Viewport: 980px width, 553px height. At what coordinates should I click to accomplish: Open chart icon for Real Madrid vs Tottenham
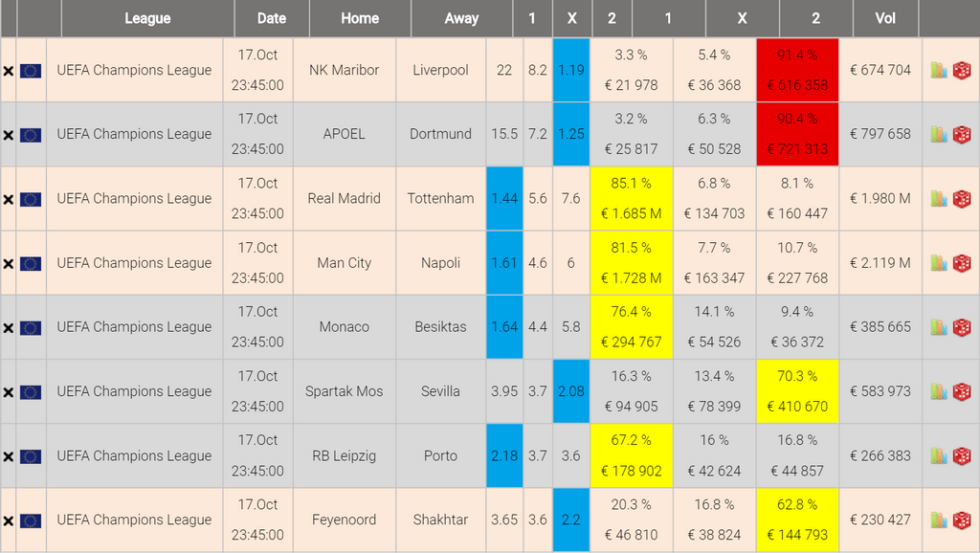tap(939, 199)
